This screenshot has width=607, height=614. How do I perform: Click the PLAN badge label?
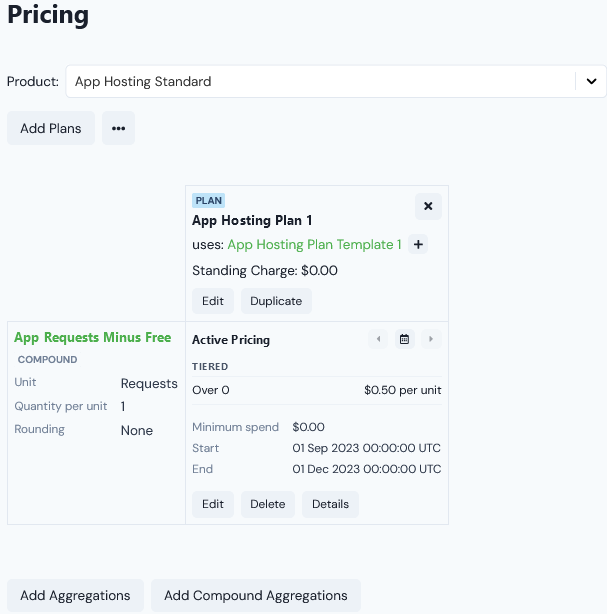click(x=209, y=200)
